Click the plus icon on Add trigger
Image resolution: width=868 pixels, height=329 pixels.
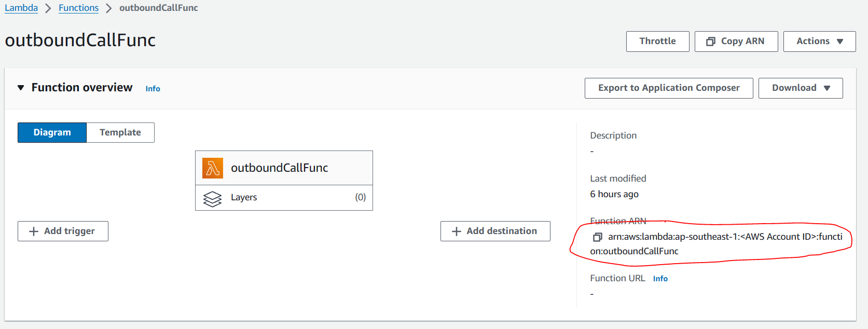click(x=34, y=231)
